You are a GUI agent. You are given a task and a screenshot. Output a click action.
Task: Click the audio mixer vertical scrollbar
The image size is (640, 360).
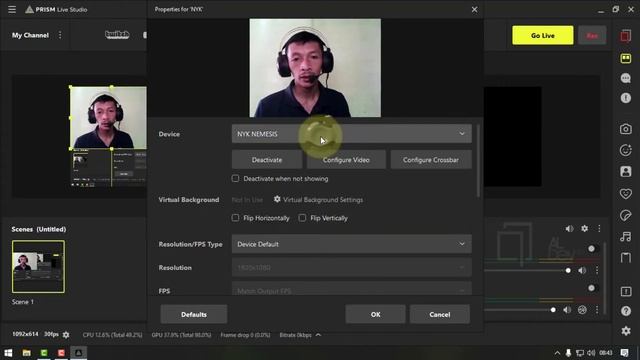(x=604, y=279)
